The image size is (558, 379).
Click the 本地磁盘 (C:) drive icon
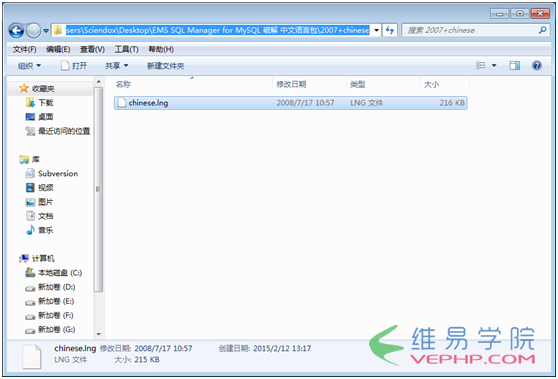point(30,273)
